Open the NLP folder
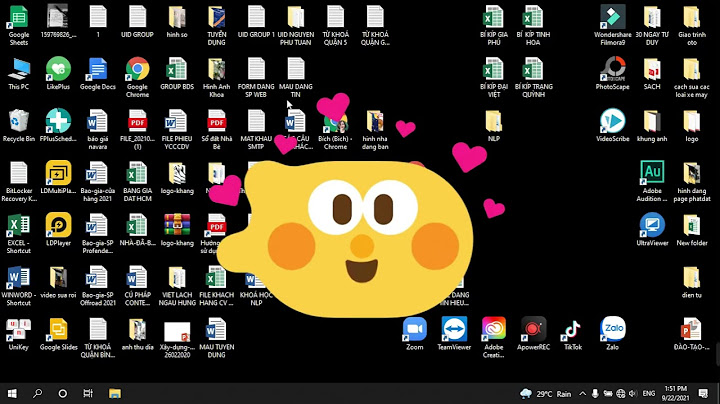 coord(494,126)
